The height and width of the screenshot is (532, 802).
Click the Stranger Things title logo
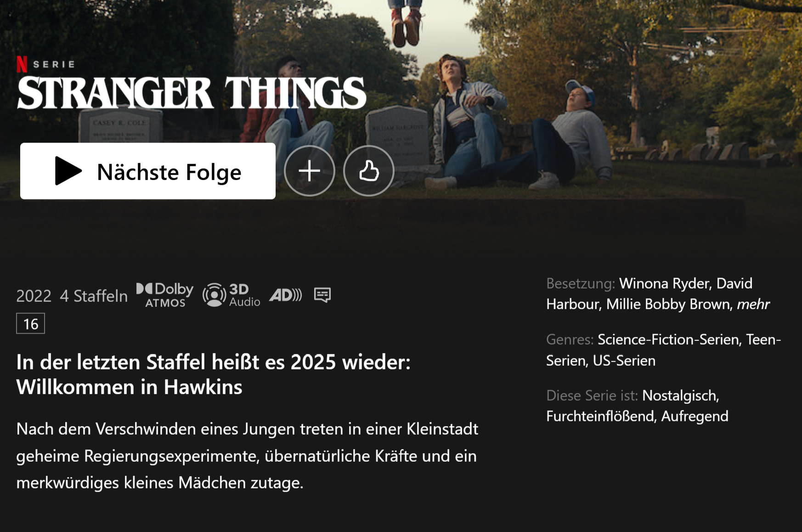coord(192,92)
